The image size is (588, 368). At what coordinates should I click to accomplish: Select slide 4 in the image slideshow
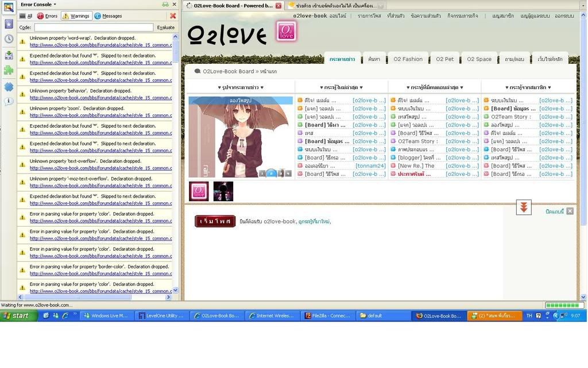(x=288, y=173)
